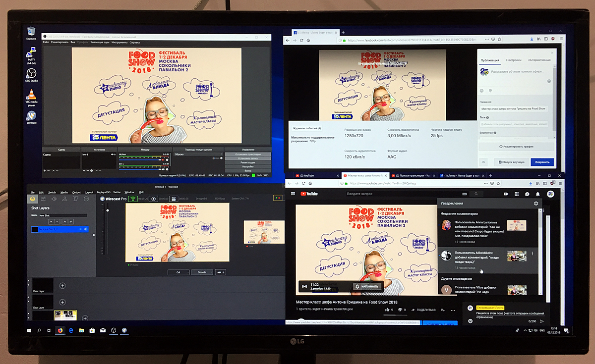Open the YouTube hamburger guide menu
Viewport: 595px width, 364px height.
click(293, 194)
